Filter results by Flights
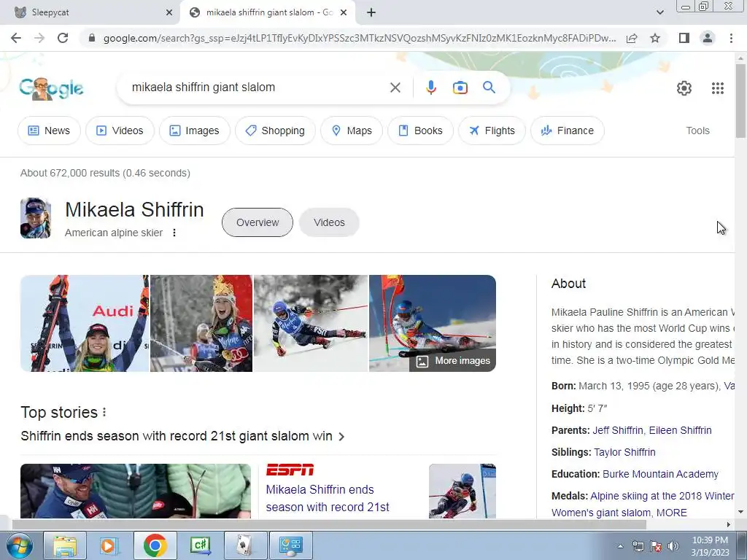747x560 pixels. (492, 131)
